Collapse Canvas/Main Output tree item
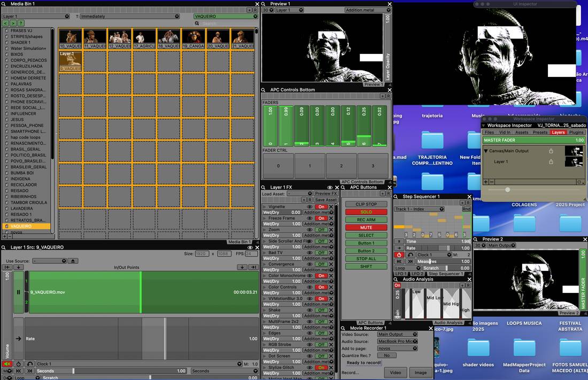 click(486, 151)
